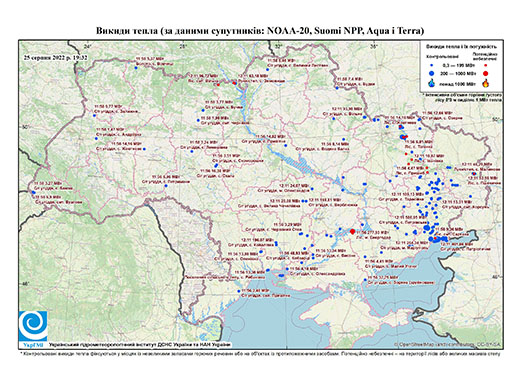Click the footnote text below the map
The width and height of the screenshot is (520, 368).
pos(260,354)
